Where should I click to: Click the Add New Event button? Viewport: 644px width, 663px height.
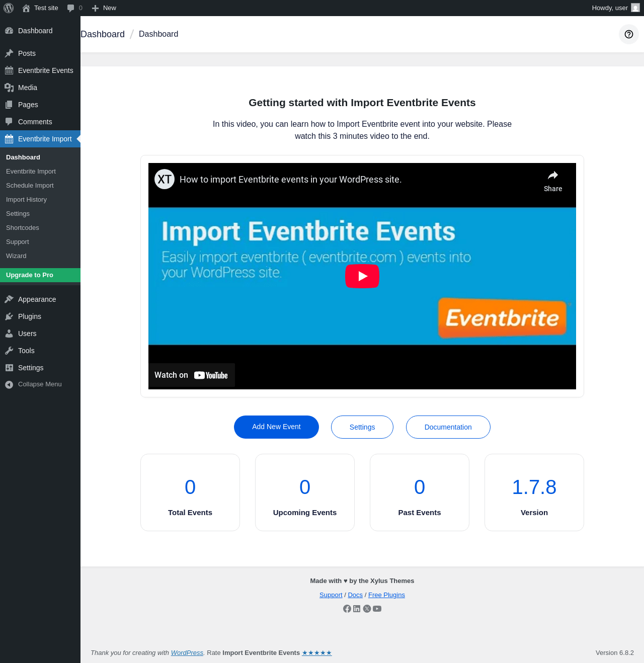pyautogui.click(x=276, y=427)
